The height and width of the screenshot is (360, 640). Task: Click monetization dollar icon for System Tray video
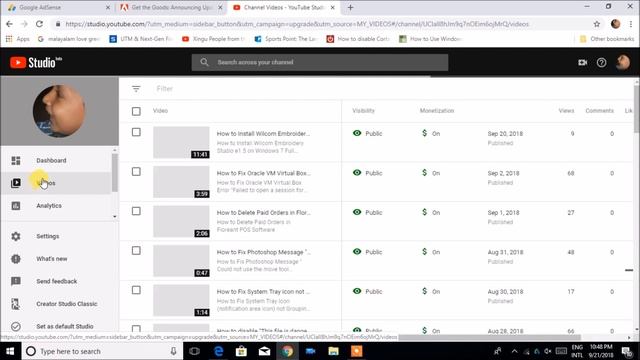[x=424, y=291]
